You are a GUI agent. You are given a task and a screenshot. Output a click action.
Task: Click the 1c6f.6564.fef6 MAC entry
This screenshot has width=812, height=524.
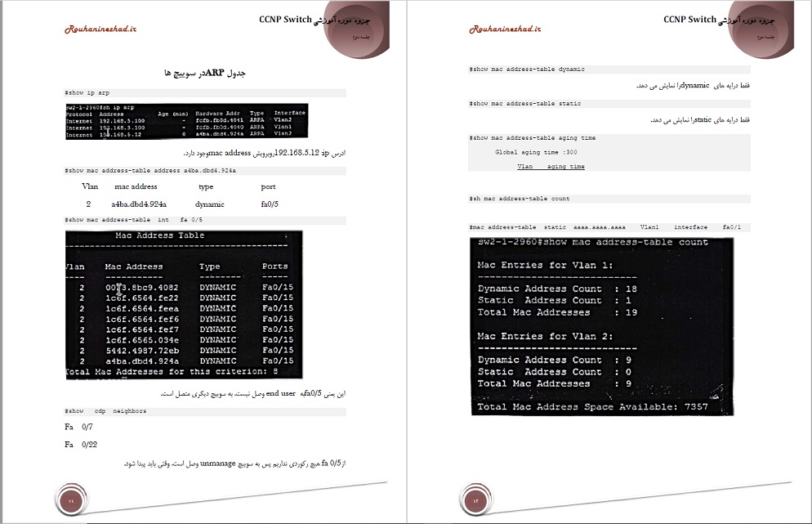click(142, 319)
